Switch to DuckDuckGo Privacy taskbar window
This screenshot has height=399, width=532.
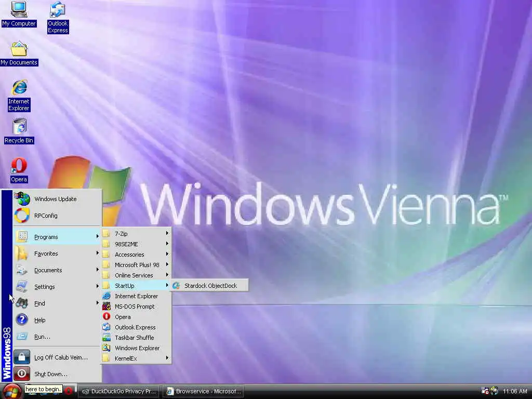click(119, 391)
